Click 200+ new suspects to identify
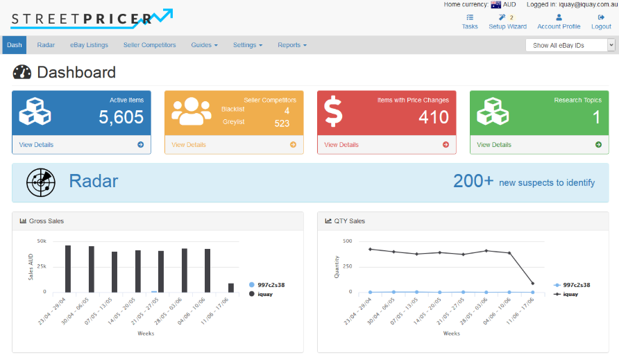The width and height of the screenshot is (619, 364). [524, 182]
